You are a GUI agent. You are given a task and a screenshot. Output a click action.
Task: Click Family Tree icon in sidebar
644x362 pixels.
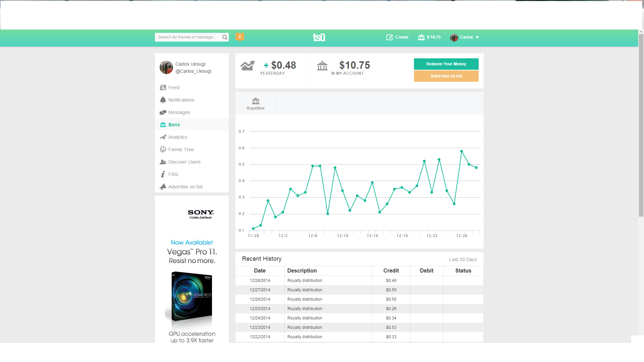point(163,149)
